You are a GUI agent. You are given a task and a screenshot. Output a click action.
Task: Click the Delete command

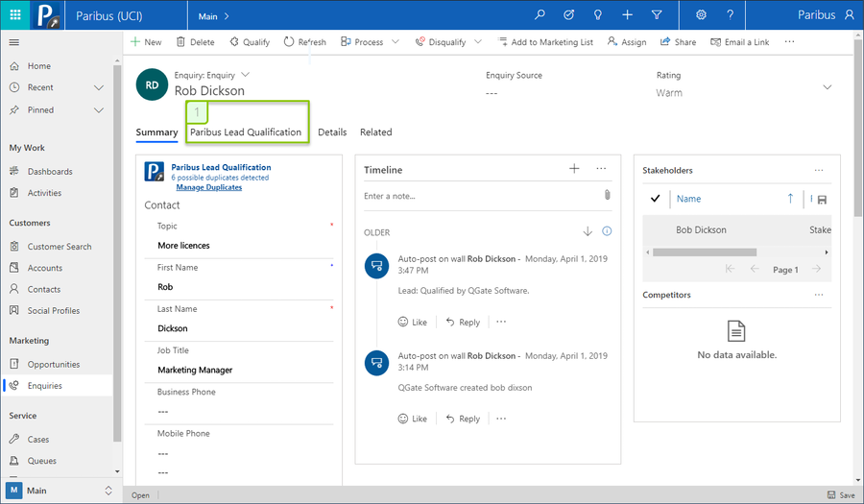point(195,42)
